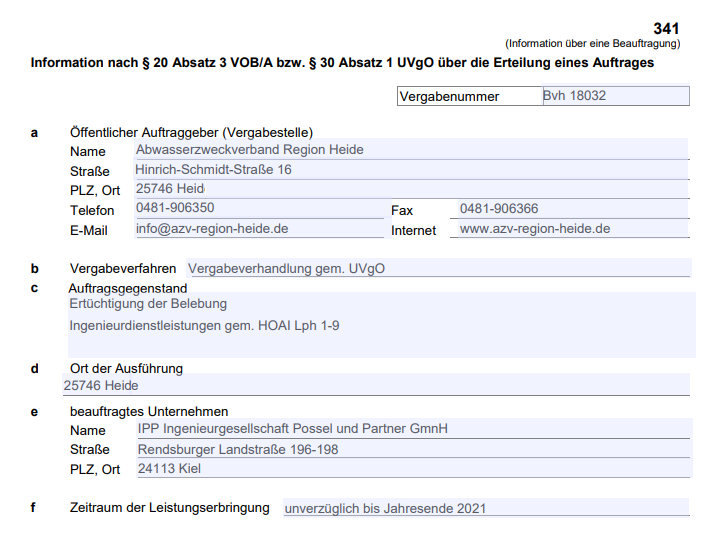Click the beauftragtes Unternehmen section label
Screen dimensions: 709x539
pyautogui.click(x=149, y=411)
